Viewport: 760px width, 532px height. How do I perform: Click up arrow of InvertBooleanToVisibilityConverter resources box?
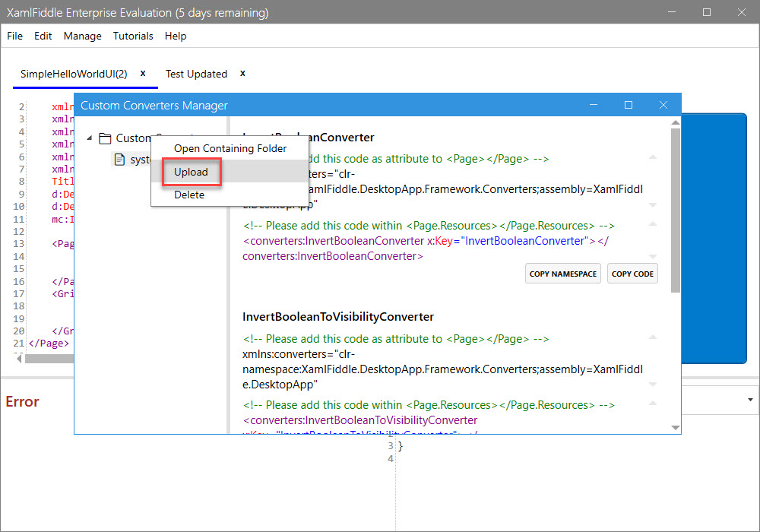tap(652, 403)
